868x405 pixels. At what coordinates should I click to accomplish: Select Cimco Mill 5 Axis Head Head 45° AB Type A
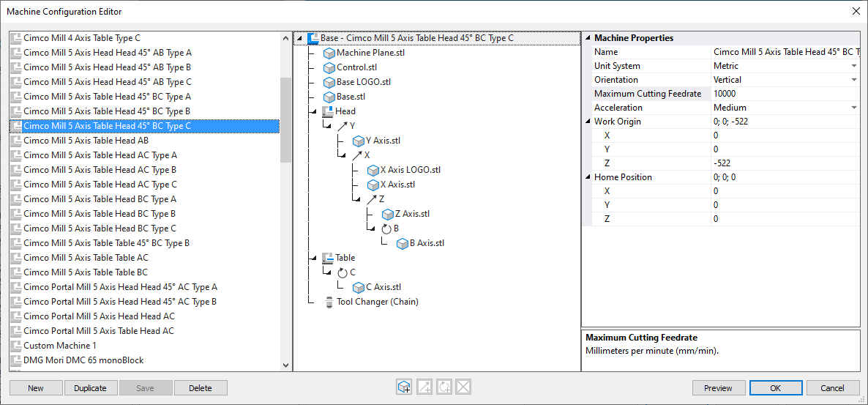108,53
